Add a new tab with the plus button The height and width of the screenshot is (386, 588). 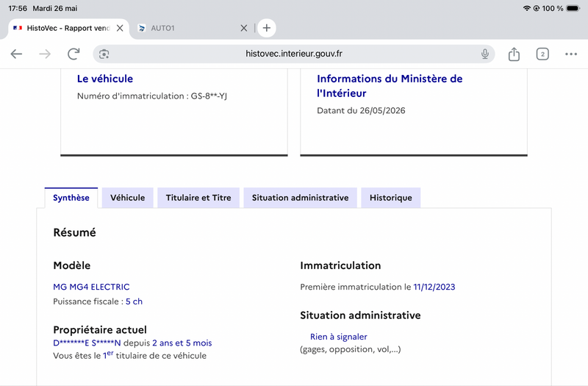click(x=267, y=28)
